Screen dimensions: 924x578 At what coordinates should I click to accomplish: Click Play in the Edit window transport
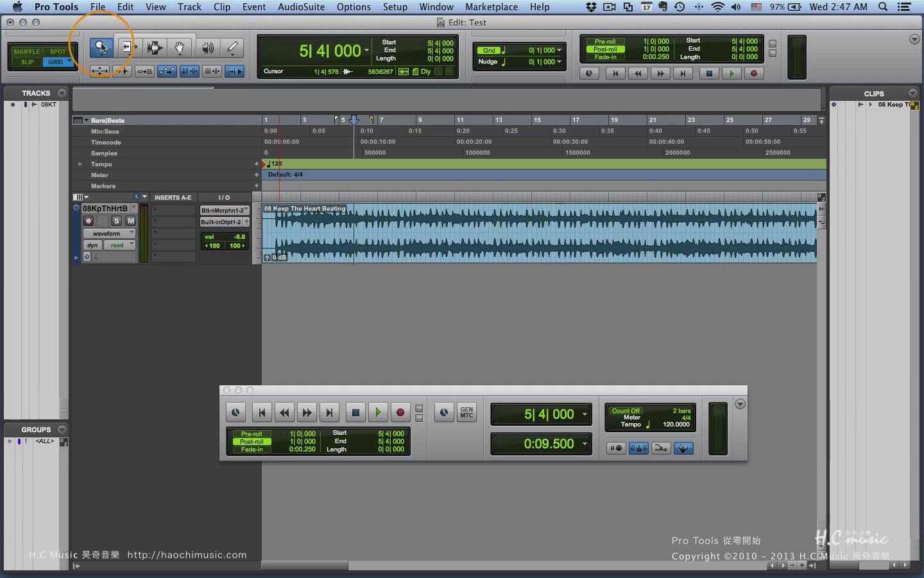732,73
